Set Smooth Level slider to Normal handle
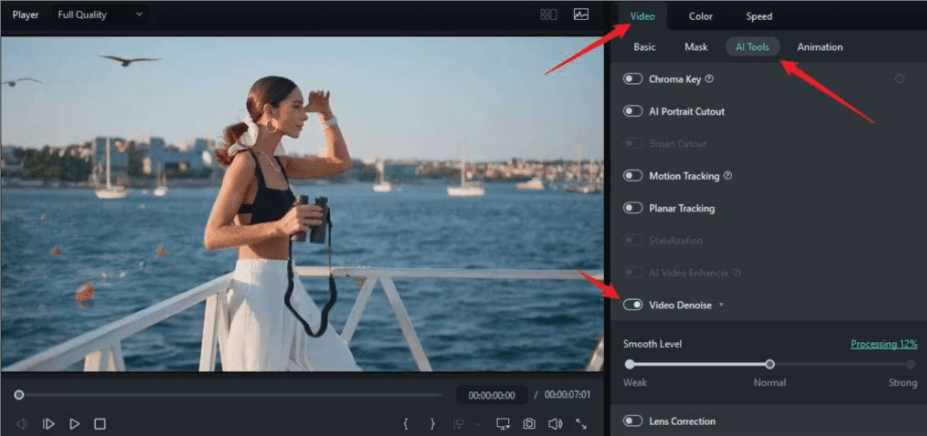The image size is (927, 436). tap(769, 364)
